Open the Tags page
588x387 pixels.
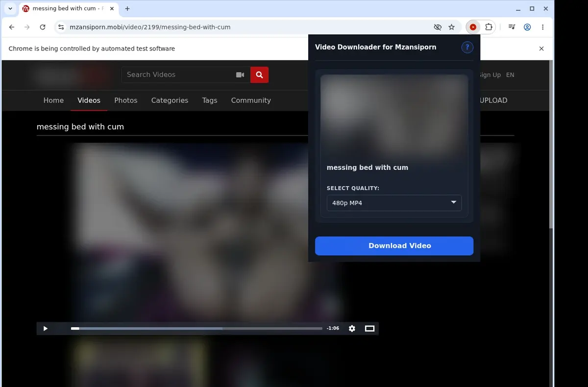click(210, 100)
